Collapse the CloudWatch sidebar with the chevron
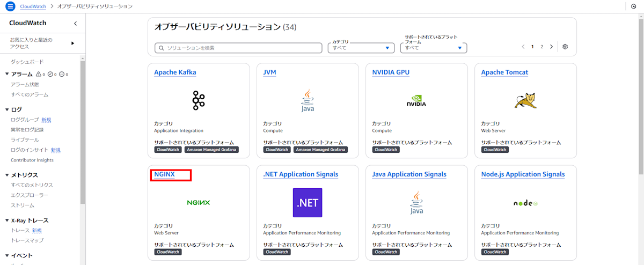644x265 pixels. (75, 24)
